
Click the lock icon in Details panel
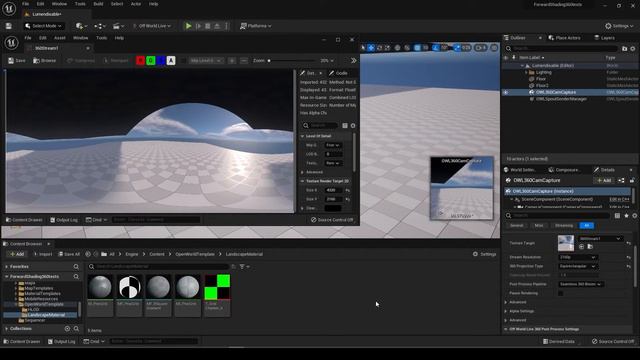632,180
